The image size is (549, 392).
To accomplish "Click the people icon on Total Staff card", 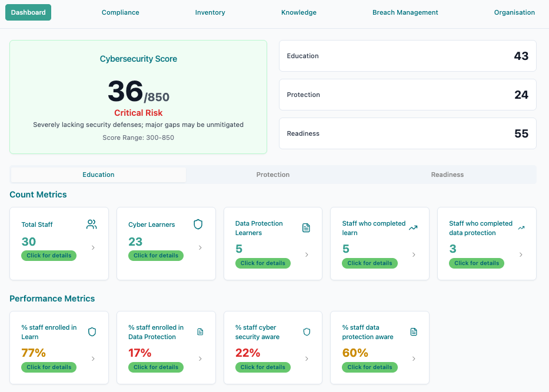I will click(x=91, y=224).
